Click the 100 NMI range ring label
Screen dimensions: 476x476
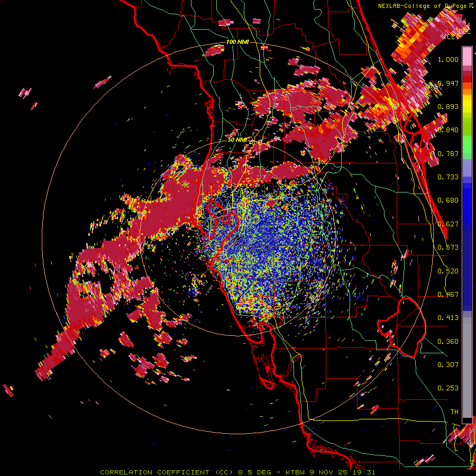[237, 42]
